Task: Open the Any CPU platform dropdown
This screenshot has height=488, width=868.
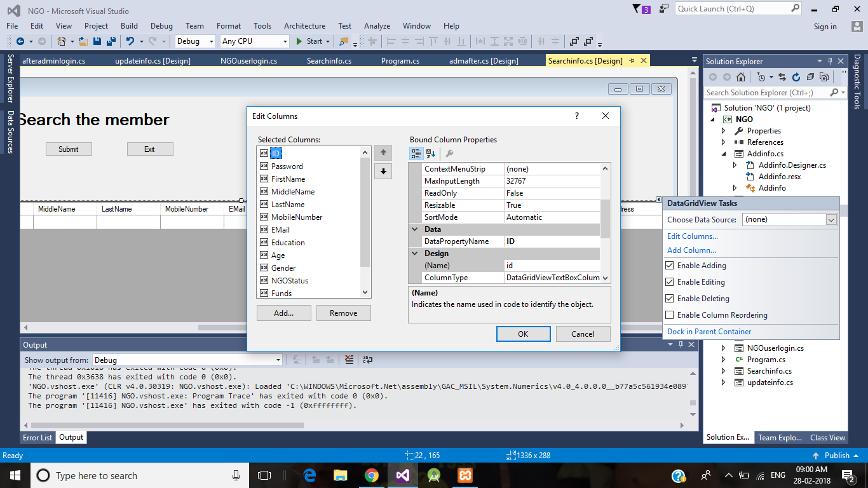Action: coord(255,41)
